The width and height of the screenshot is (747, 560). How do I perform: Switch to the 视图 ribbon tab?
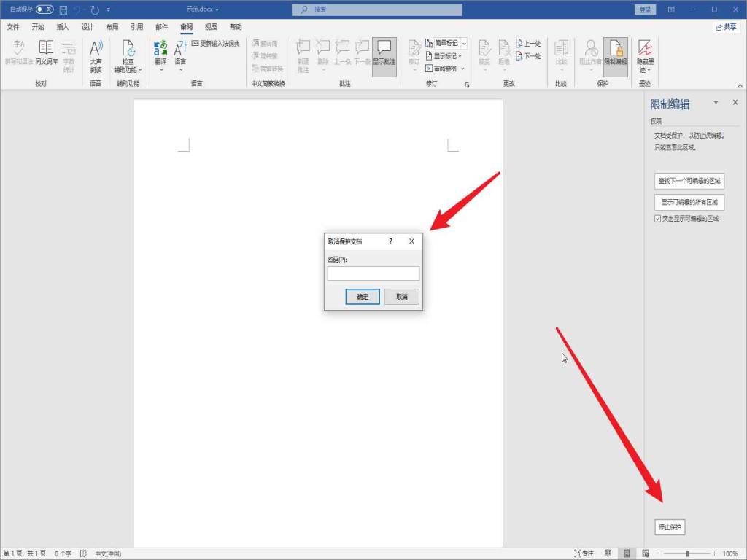[x=211, y=27]
